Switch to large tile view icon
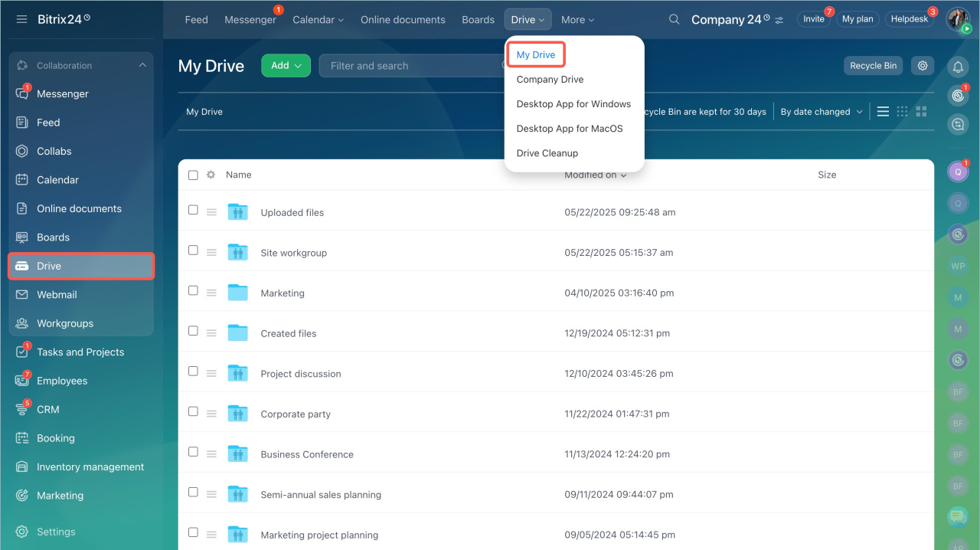Screen dimensions: 980x550 (921, 112)
